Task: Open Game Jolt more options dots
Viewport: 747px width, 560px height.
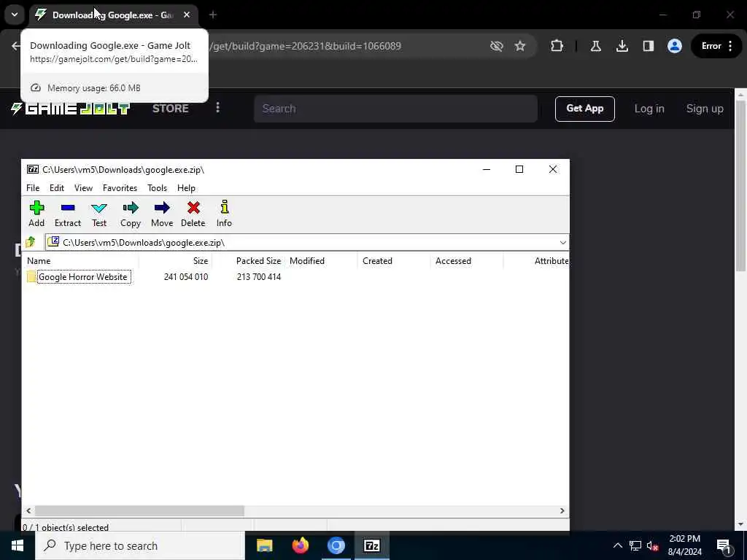Action: click(x=217, y=108)
